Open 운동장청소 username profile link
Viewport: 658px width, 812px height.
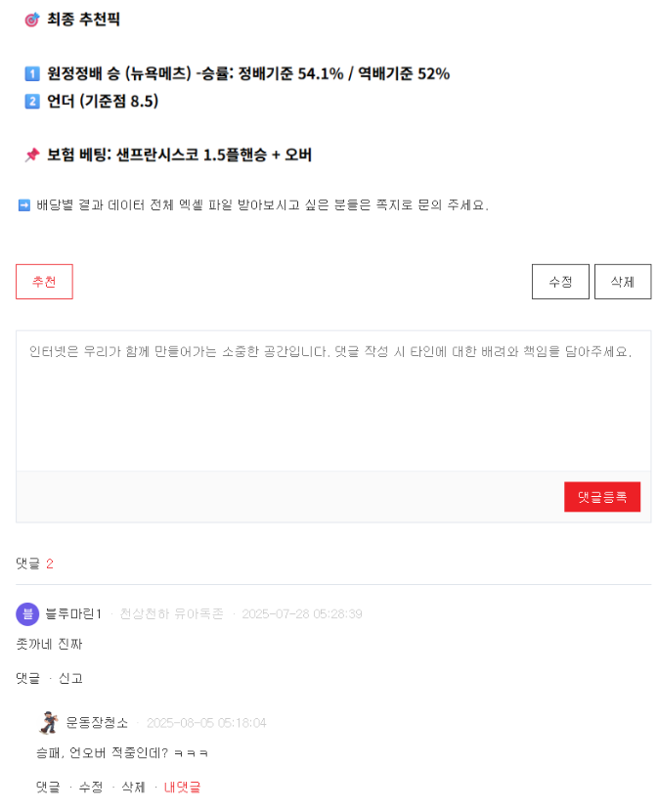point(97,722)
